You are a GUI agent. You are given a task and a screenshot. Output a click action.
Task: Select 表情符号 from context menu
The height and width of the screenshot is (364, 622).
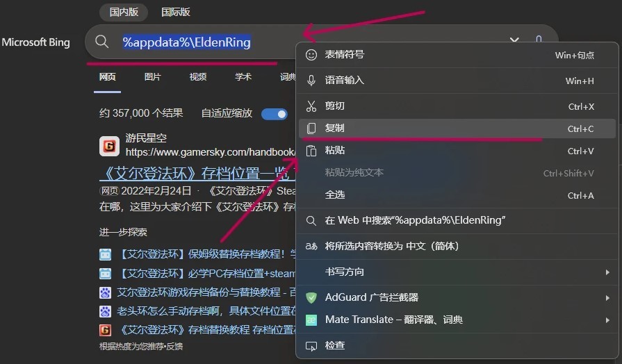(457, 55)
